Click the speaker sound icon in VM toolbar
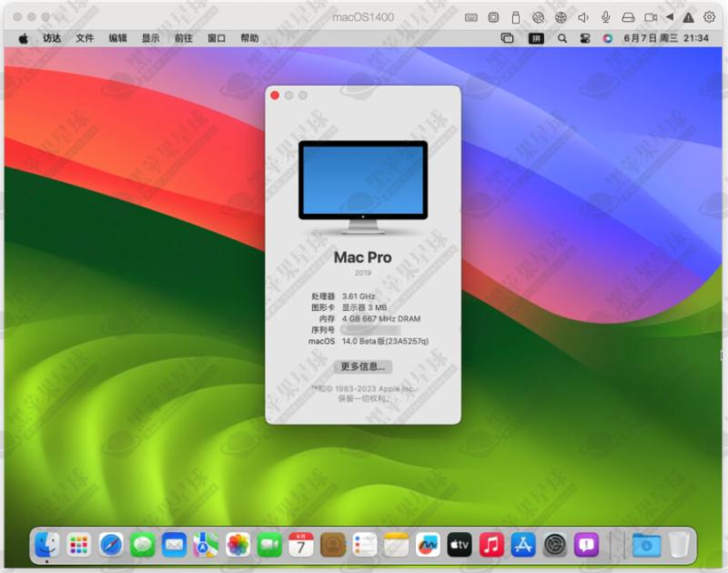 [583, 17]
